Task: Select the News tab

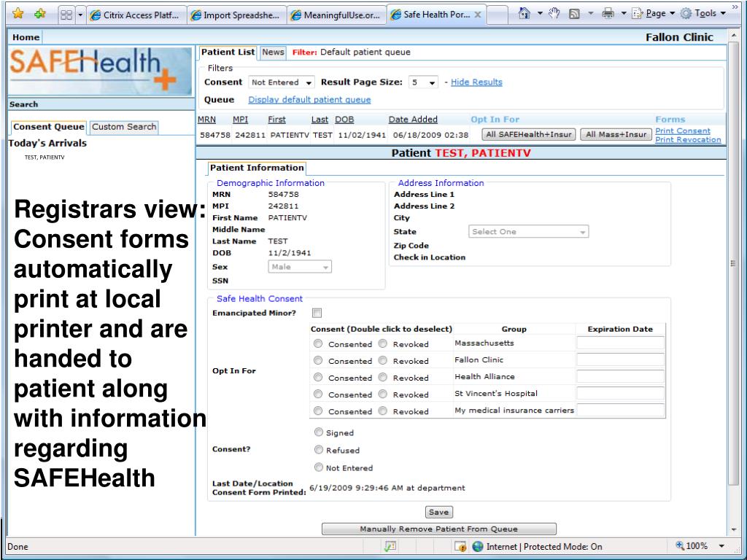Action: [x=273, y=52]
